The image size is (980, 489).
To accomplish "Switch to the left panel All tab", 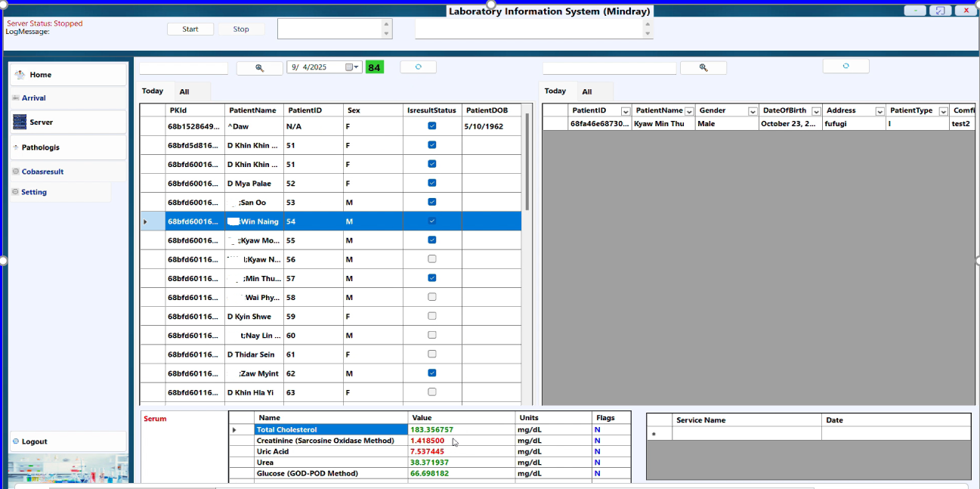I will click(x=184, y=91).
